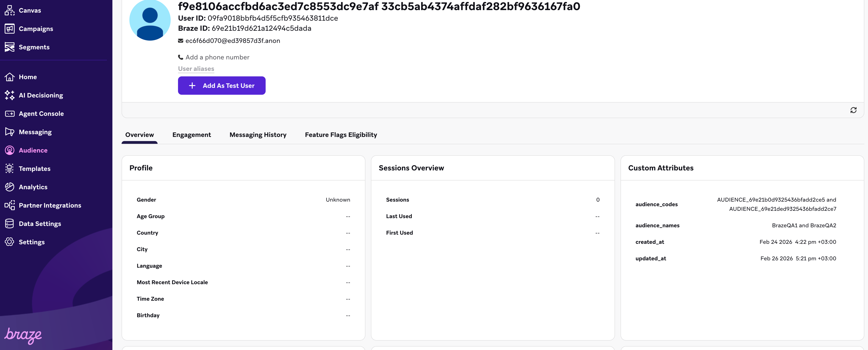Open the Messaging History tab

pos(258,135)
